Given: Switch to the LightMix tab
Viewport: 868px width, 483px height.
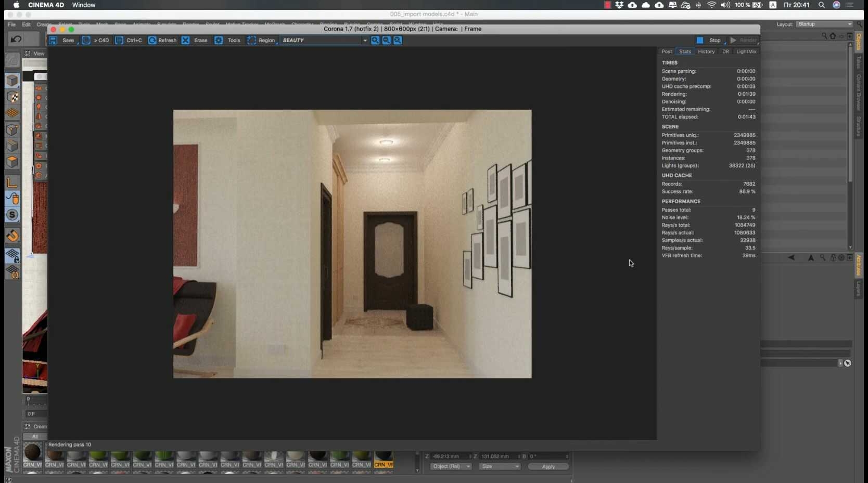Looking at the screenshot, I should tap(746, 51).
